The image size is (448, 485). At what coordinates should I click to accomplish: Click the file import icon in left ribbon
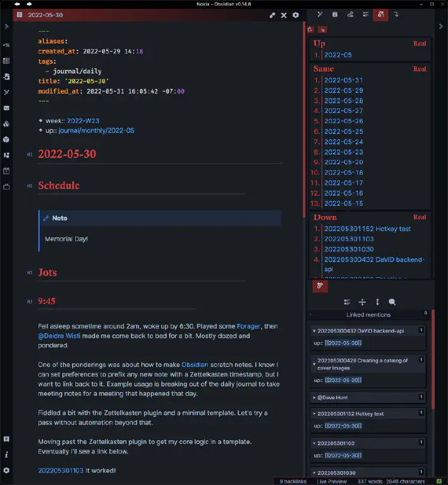tap(6, 76)
